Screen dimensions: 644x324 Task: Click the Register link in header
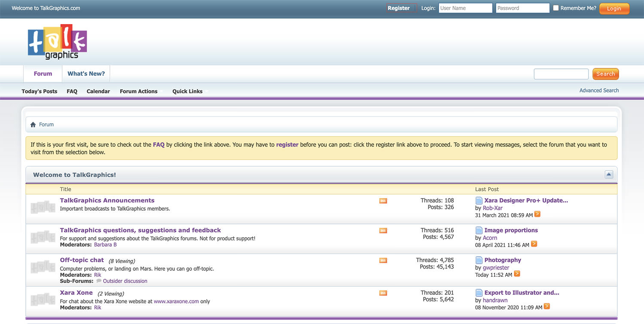point(398,8)
